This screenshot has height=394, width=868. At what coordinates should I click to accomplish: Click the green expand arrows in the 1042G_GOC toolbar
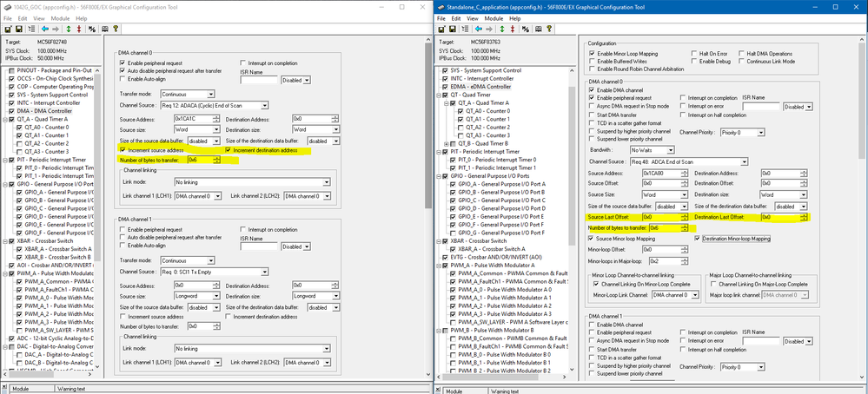click(x=68, y=28)
